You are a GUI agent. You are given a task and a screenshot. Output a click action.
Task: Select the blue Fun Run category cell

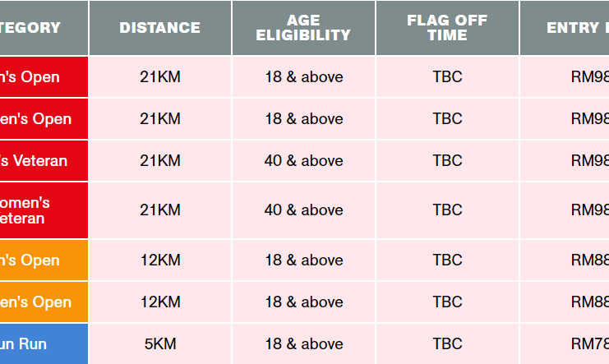tap(44, 343)
